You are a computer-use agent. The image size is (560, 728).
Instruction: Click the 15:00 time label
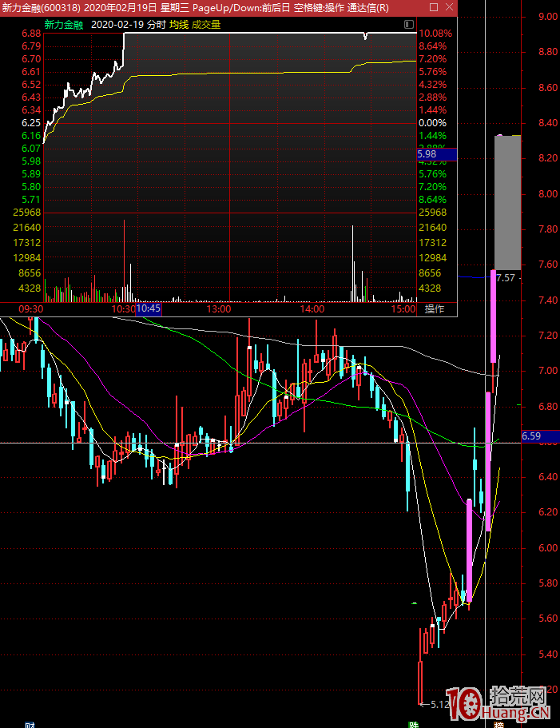click(403, 309)
